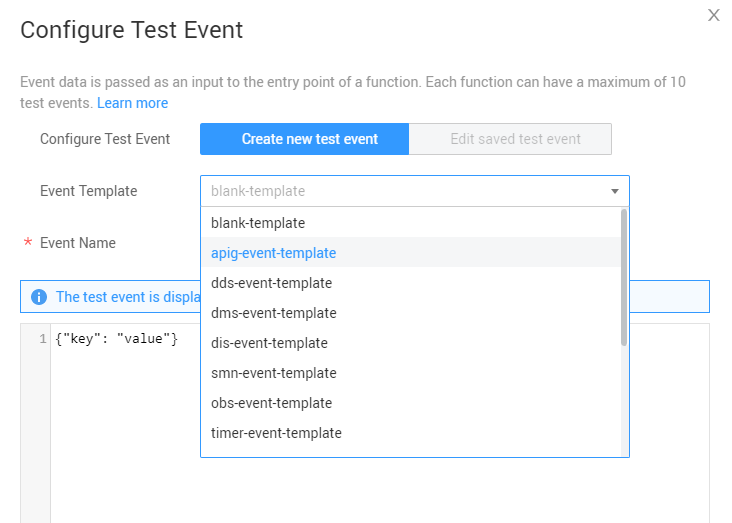Image resolution: width=732 pixels, height=523 pixels.
Task: Pick dms-event-template from dropdown
Action: point(273,313)
